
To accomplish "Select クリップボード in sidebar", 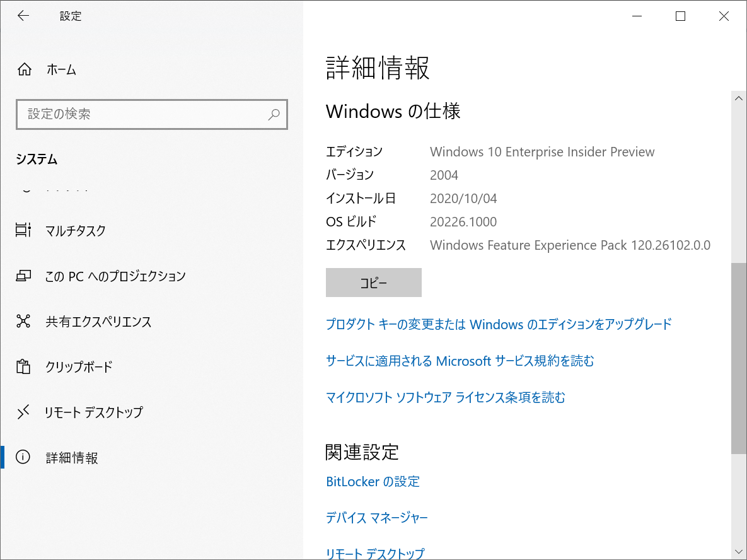I will (79, 367).
